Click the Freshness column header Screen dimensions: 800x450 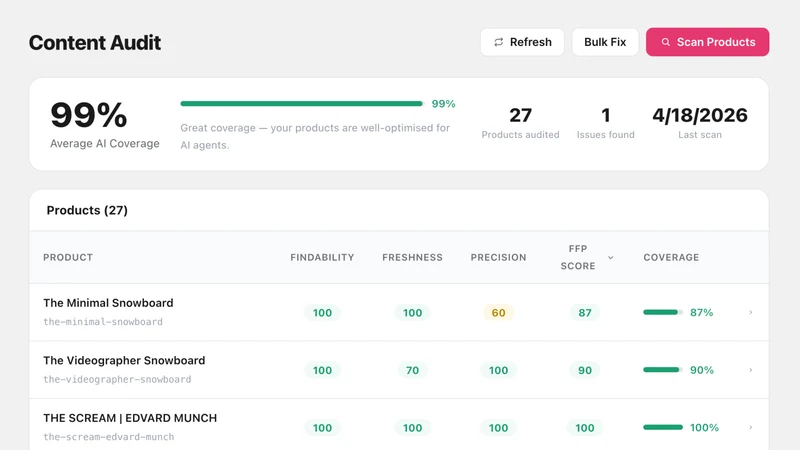[412, 258]
